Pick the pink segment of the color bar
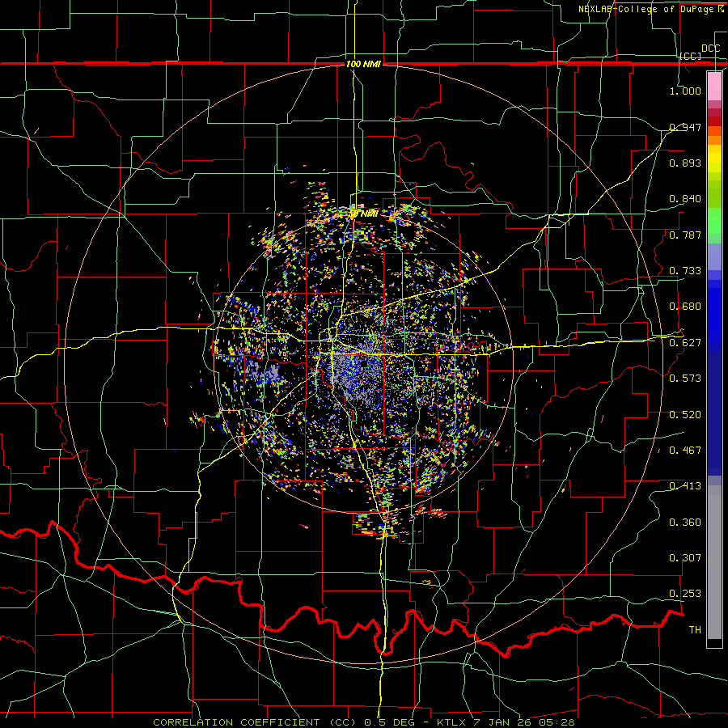 coord(714,87)
